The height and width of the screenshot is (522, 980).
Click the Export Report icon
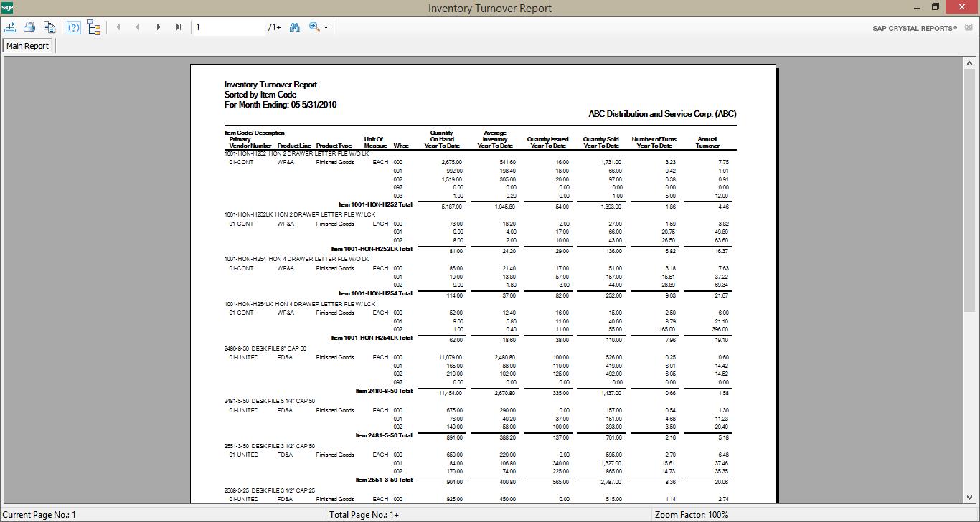(10, 27)
